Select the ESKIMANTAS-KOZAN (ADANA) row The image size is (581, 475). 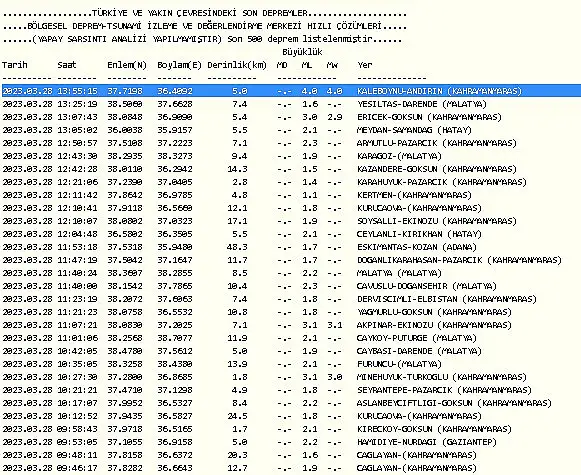(239, 247)
